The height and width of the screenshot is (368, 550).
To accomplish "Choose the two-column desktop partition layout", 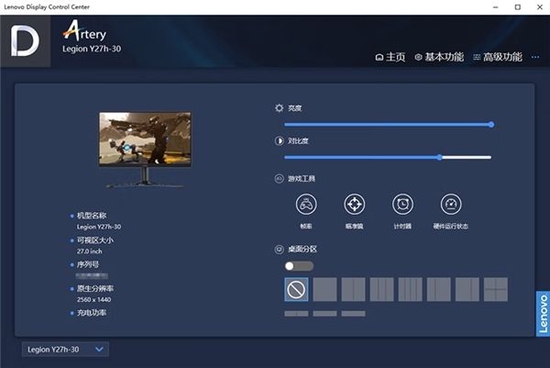I will (x=353, y=289).
